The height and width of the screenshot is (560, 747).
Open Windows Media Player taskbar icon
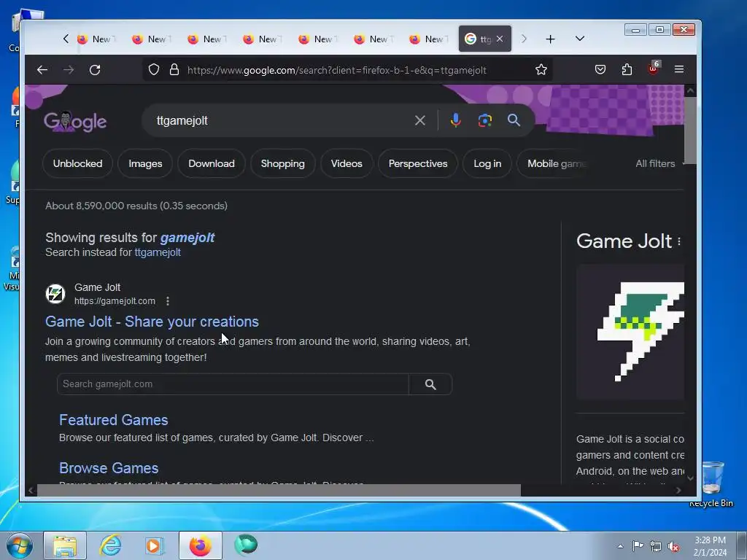153,545
